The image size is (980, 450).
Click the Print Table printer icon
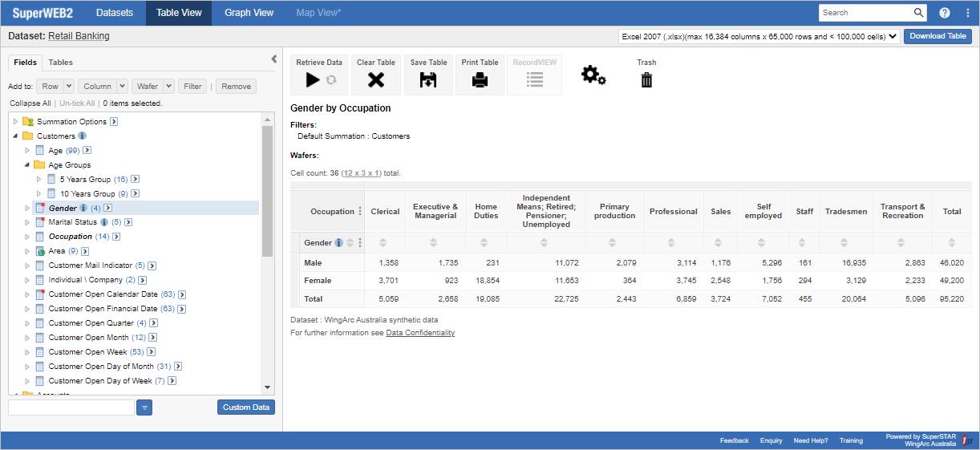pyautogui.click(x=480, y=79)
